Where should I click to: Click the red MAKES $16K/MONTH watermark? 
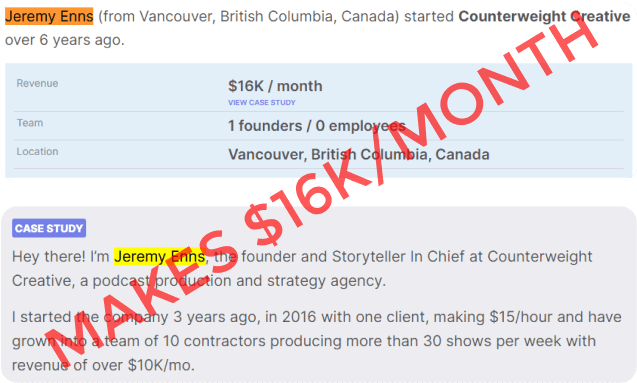coord(321,191)
